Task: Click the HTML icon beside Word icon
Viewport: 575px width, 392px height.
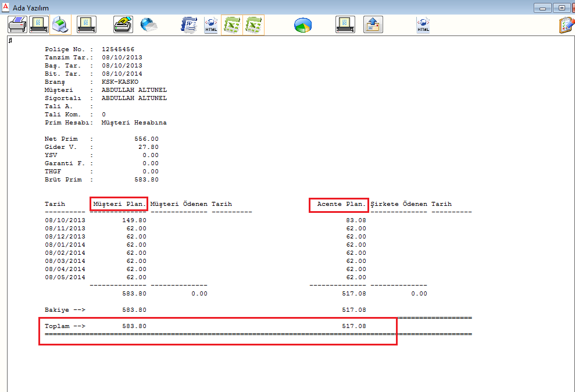Action: tap(210, 25)
